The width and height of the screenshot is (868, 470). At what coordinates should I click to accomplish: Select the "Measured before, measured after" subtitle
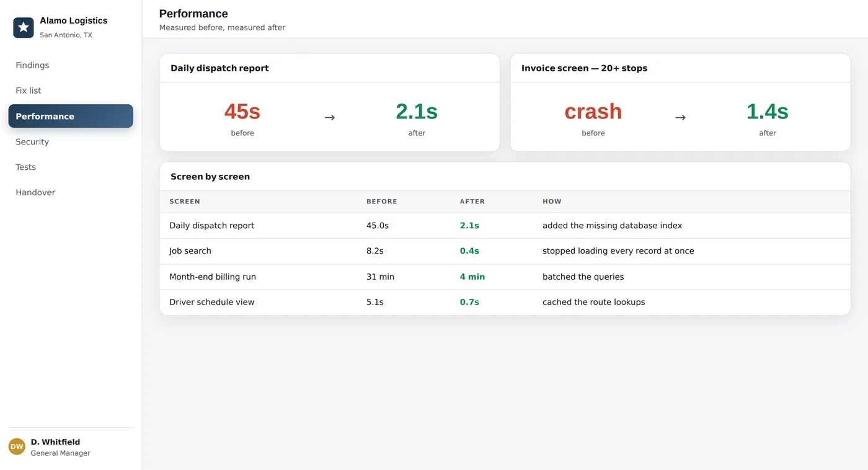222,27
